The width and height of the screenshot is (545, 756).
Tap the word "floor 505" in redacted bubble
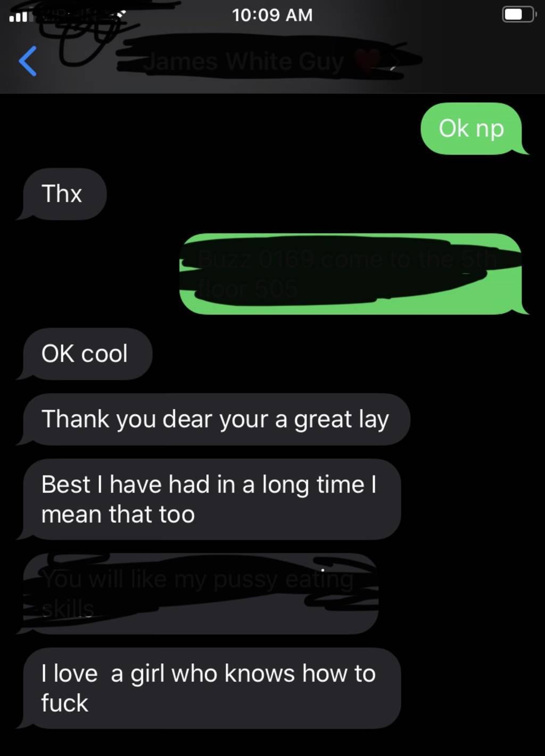tap(248, 289)
